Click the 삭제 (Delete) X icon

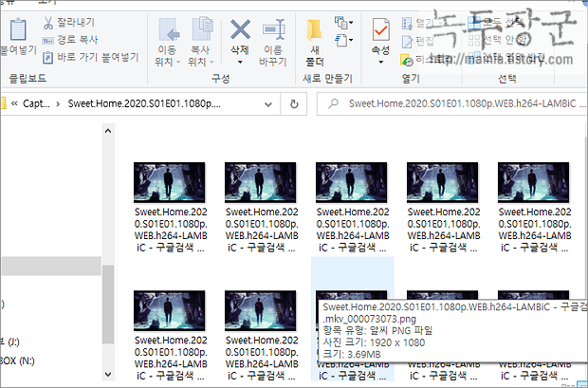240,29
